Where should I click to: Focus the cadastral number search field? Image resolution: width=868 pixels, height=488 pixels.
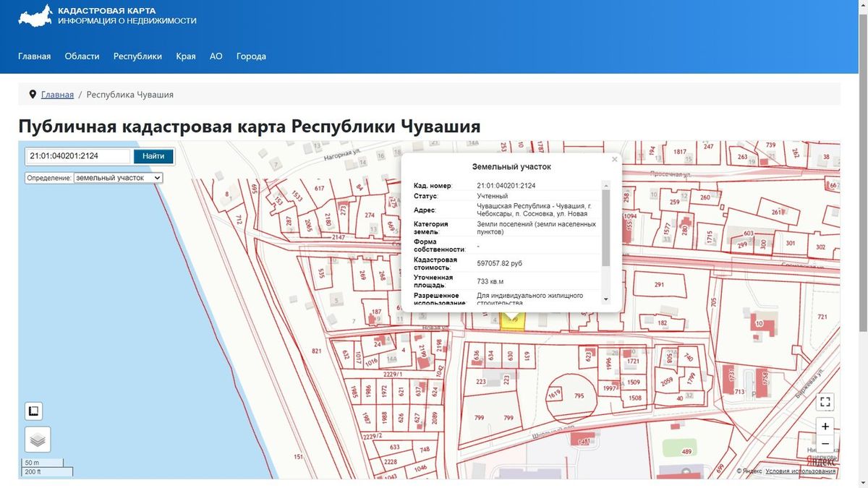coord(78,156)
